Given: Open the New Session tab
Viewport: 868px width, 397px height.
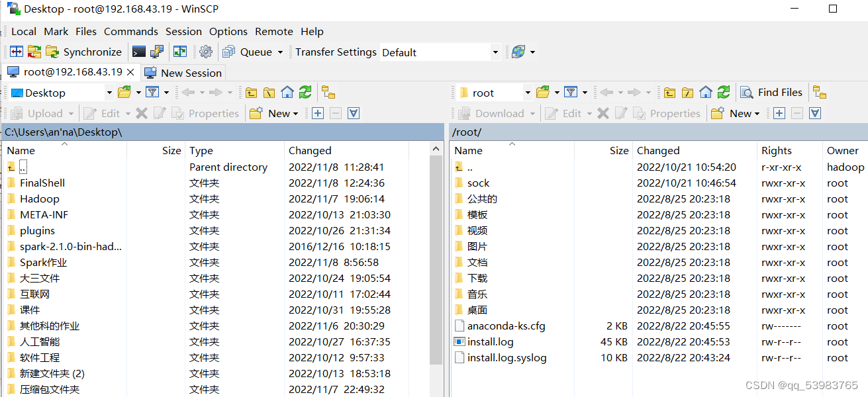Looking at the screenshot, I should click(183, 73).
